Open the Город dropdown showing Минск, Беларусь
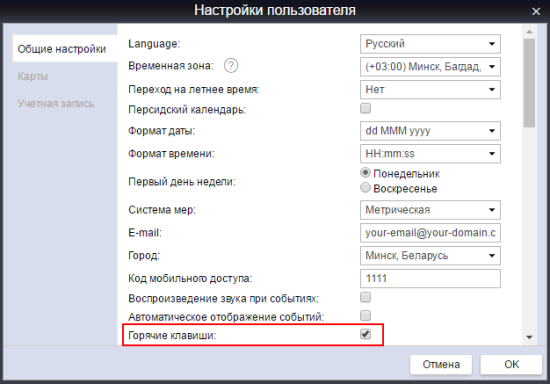The height and width of the screenshot is (384, 550). point(430,256)
